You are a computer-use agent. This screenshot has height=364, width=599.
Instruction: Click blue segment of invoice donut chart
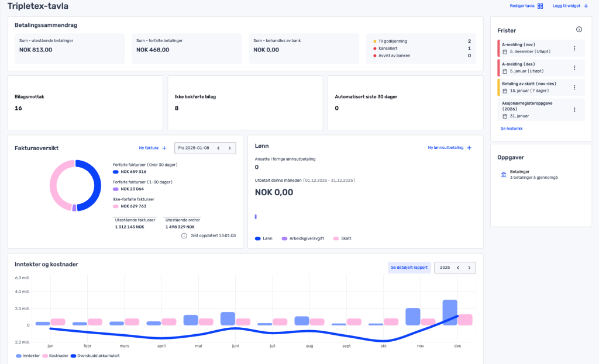(97, 185)
